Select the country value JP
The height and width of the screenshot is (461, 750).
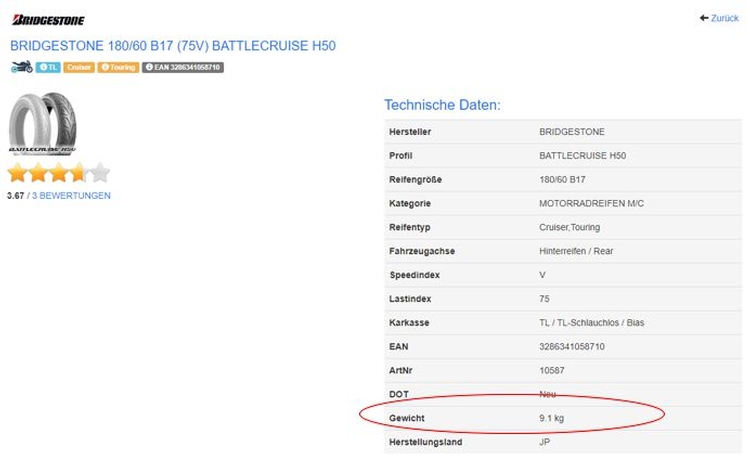pos(544,443)
